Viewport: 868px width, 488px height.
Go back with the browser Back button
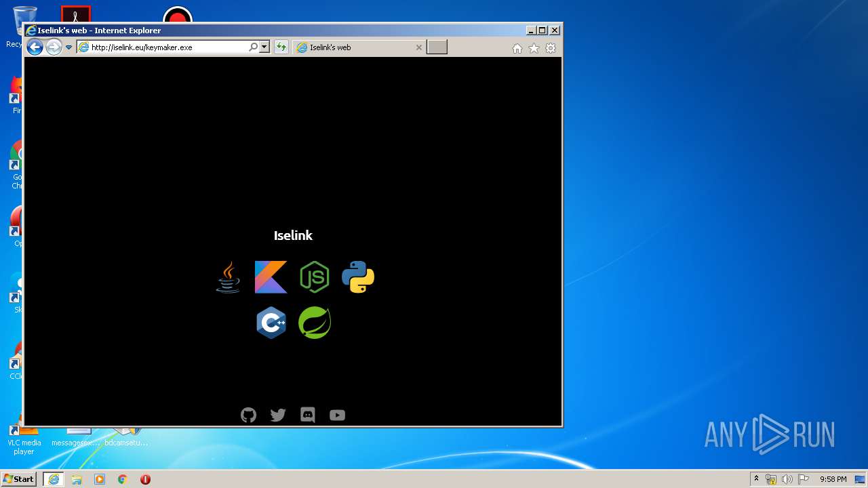point(35,47)
